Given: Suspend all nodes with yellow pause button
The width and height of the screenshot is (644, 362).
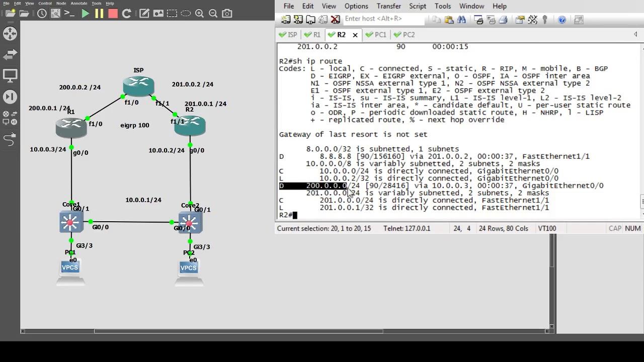Looking at the screenshot, I should pyautogui.click(x=99, y=14).
